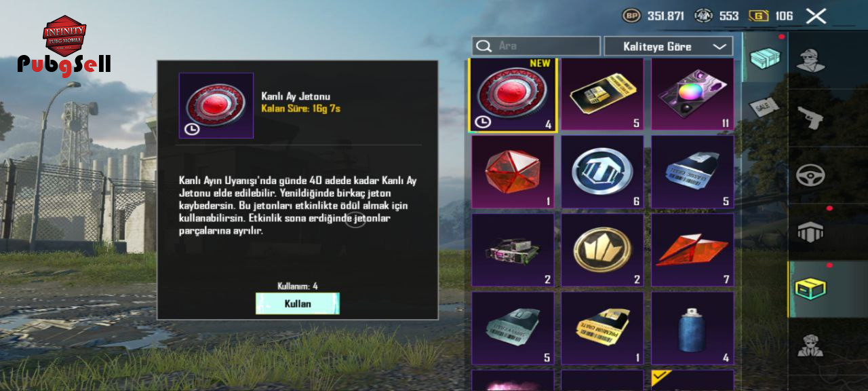Select the gold crown coin item

tap(602, 250)
